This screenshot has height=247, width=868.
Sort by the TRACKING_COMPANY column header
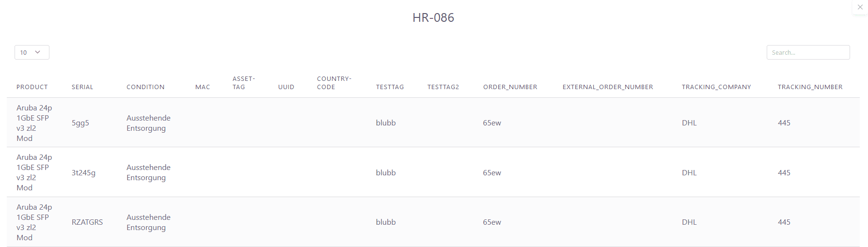(716, 87)
